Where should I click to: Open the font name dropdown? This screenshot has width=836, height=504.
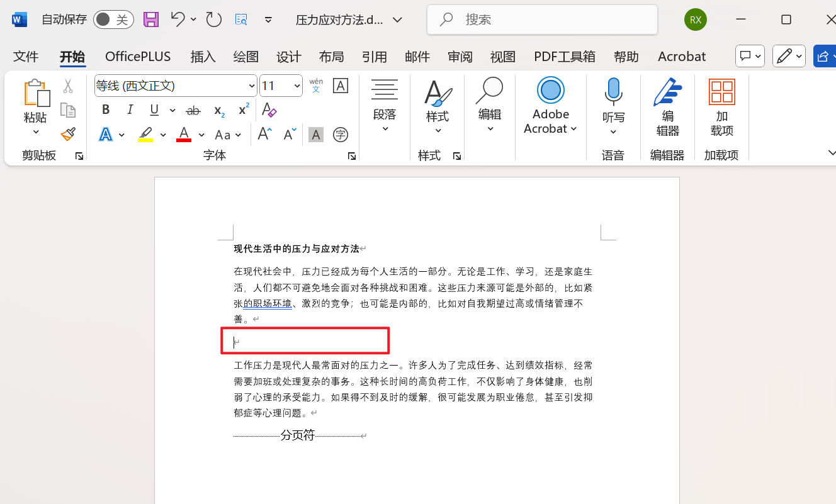point(251,85)
